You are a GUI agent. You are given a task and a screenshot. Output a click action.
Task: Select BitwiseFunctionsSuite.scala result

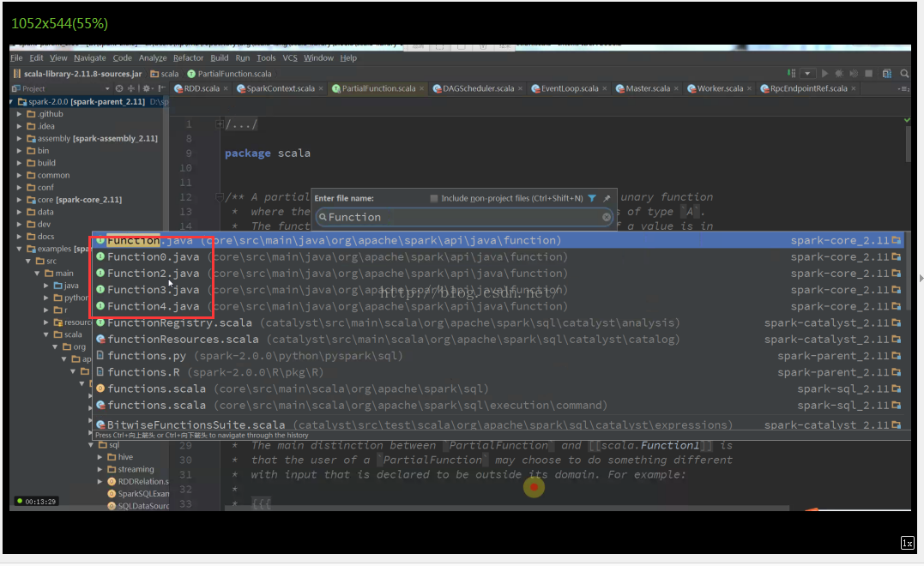(498, 424)
